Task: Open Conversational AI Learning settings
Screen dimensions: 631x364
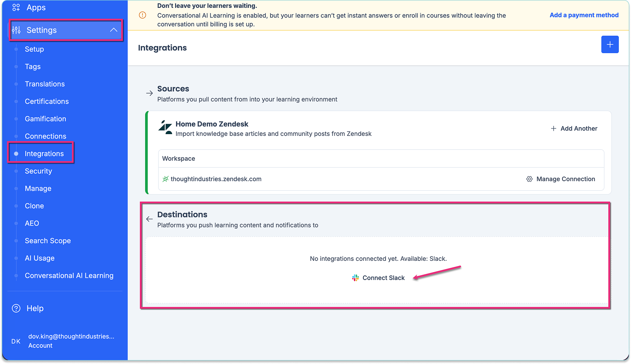Action: coord(69,276)
